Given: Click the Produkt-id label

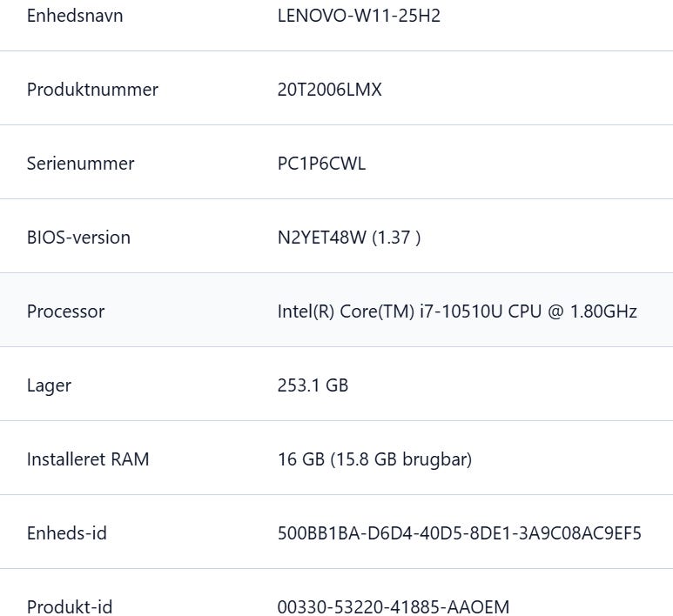Looking at the screenshot, I should coord(70,607).
